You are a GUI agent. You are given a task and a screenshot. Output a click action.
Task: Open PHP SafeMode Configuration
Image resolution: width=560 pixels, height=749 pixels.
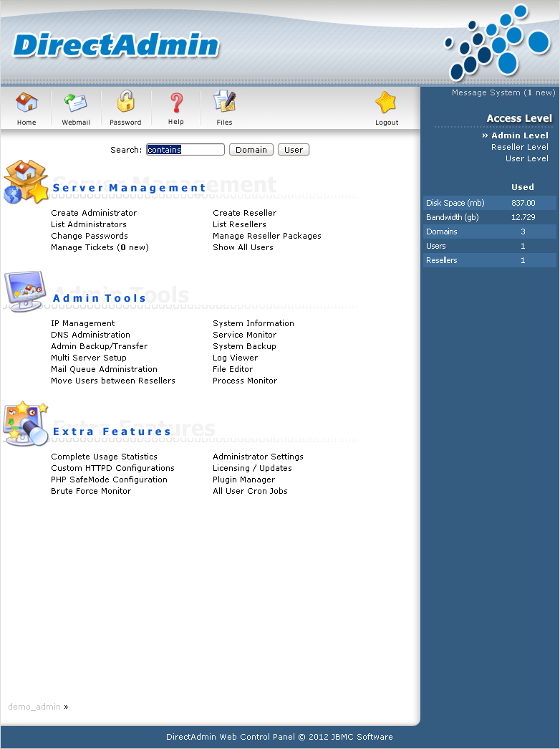(109, 480)
